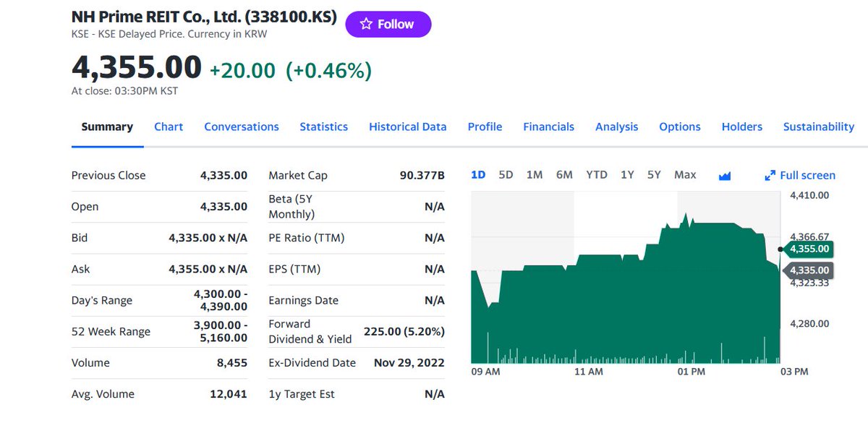Switch to the Chart tab

169,127
